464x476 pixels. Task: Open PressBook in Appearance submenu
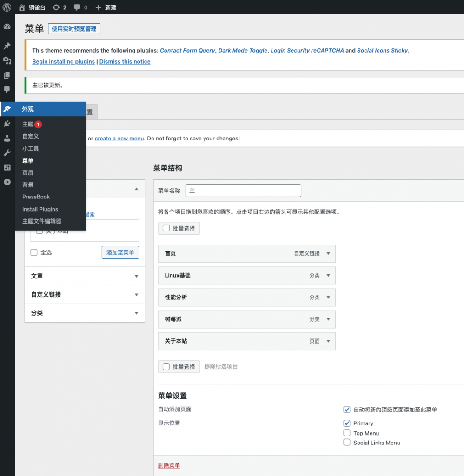[x=36, y=197]
